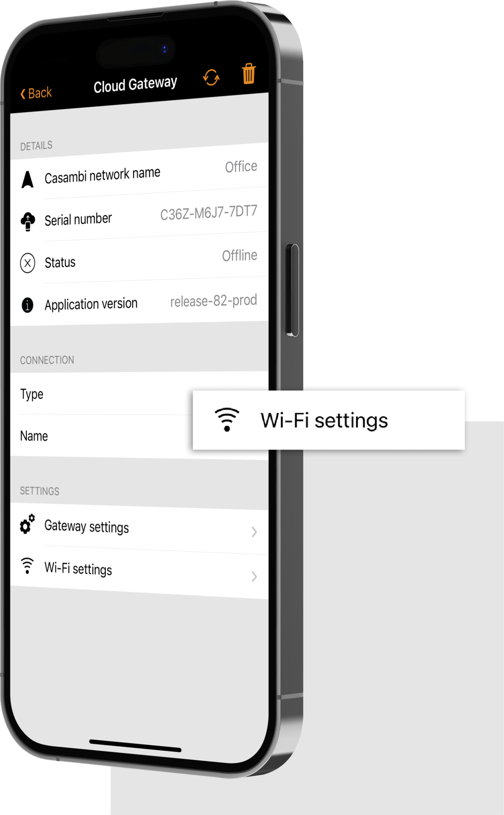Tap the circled X status icon

(x=28, y=263)
